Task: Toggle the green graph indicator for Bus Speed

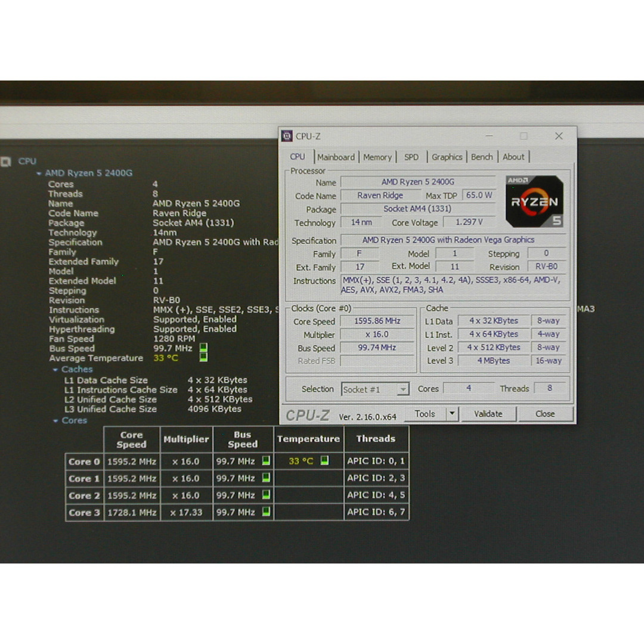Action: pyautogui.click(x=203, y=348)
